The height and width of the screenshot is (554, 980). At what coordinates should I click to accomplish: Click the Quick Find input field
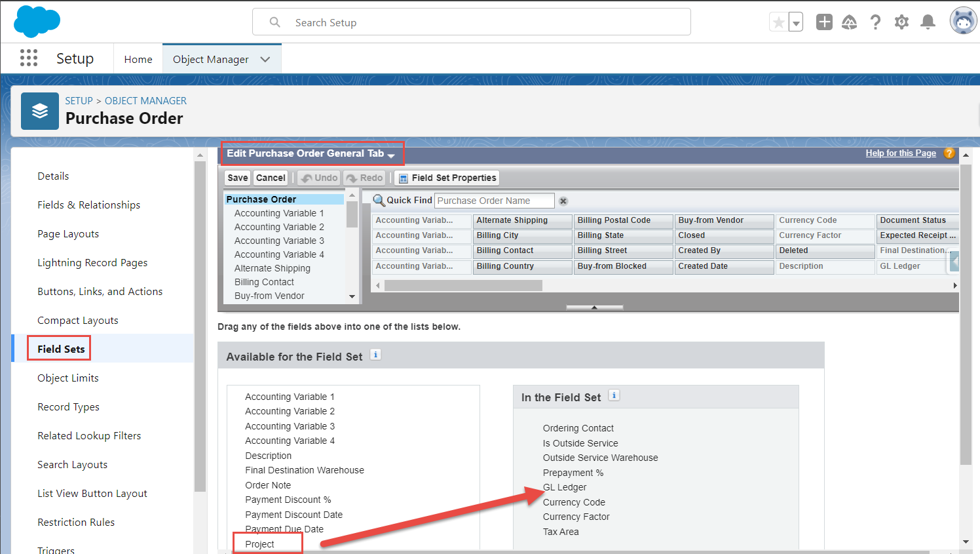pyautogui.click(x=495, y=201)
